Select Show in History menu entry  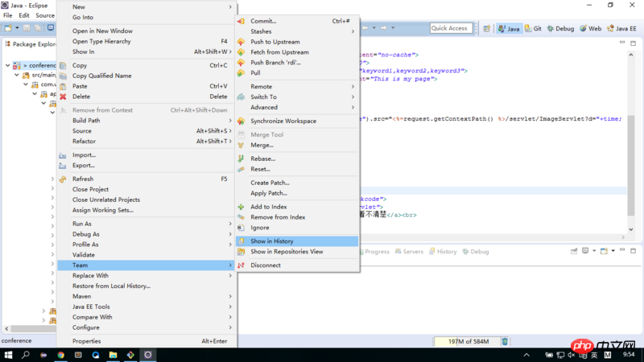click(271, 241)
